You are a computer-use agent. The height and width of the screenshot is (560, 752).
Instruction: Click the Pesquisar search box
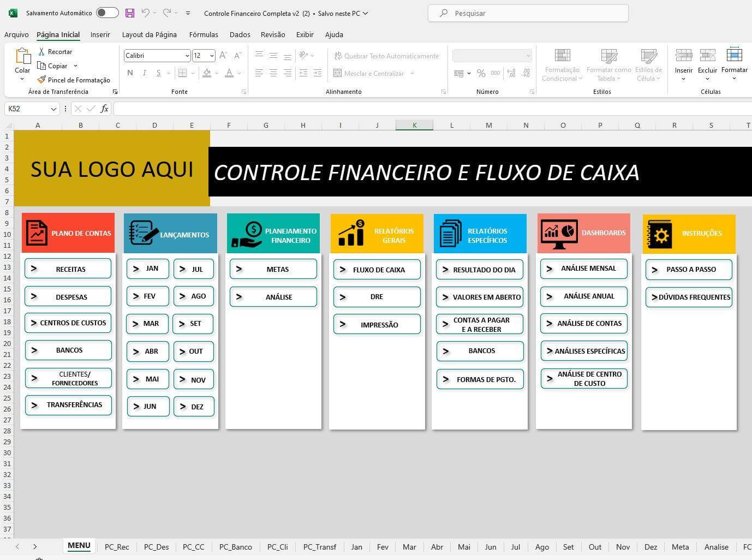[x=527, y=13]
